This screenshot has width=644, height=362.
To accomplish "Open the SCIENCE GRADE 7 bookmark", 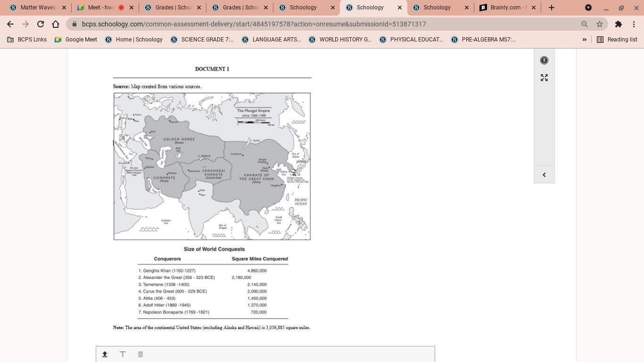I will coord(202,40).
